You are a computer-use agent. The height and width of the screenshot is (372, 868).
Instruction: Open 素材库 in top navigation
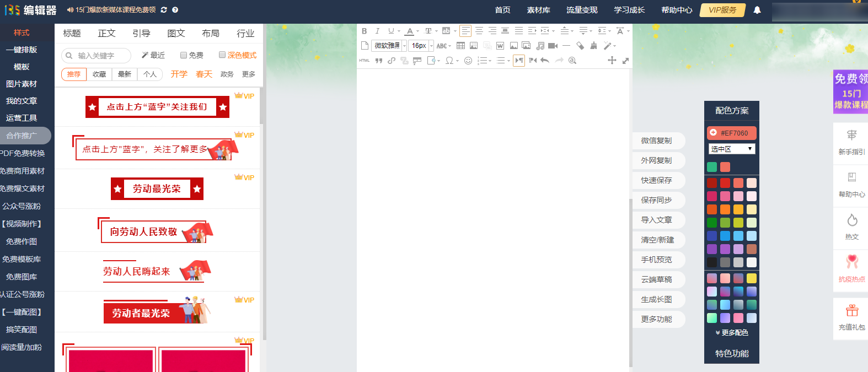tap(538, 10)
